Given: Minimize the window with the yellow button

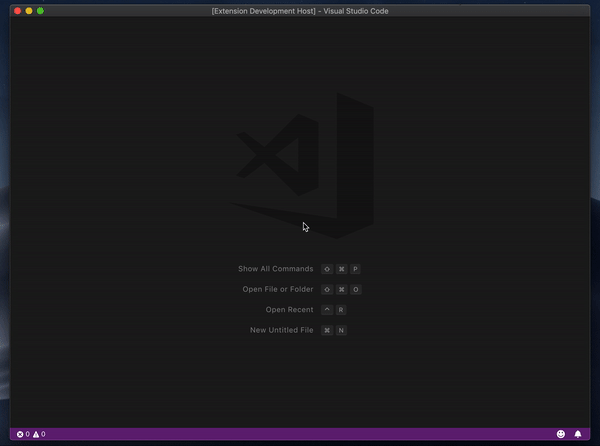Looking at the screenshot, I should click(x=29, y=11).
